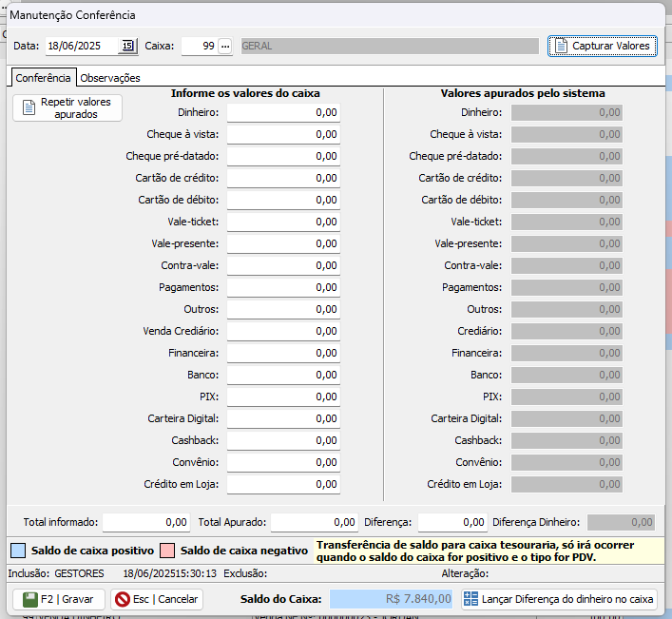This screenshot has height=619, width=672.
Task: Click the Crédito em Loja input field
Action: click(x=283, y=484)
